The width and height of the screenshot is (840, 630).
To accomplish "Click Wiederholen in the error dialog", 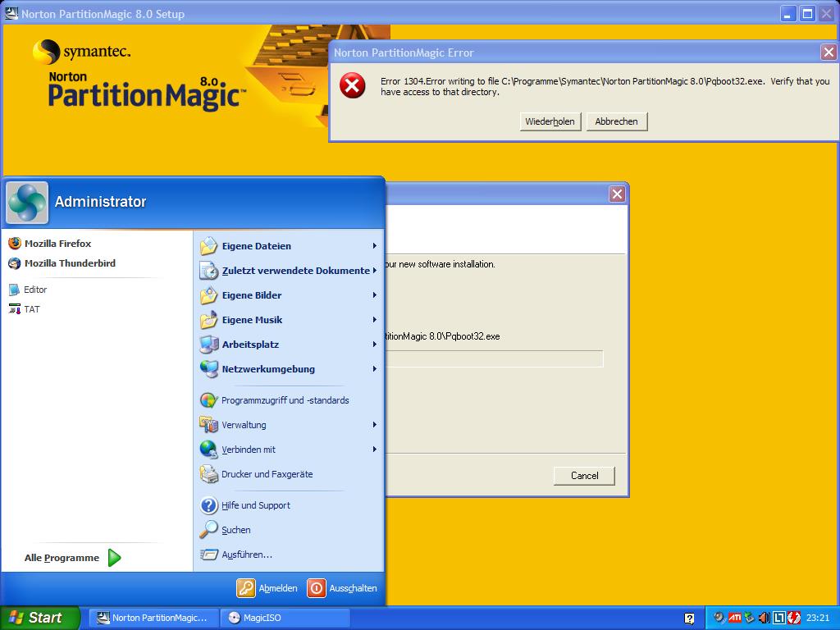I will 550,121.
